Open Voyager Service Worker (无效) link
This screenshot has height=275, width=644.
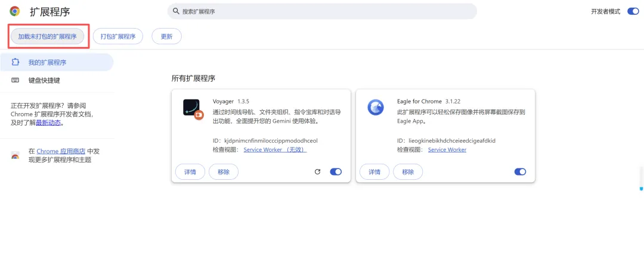275,149
